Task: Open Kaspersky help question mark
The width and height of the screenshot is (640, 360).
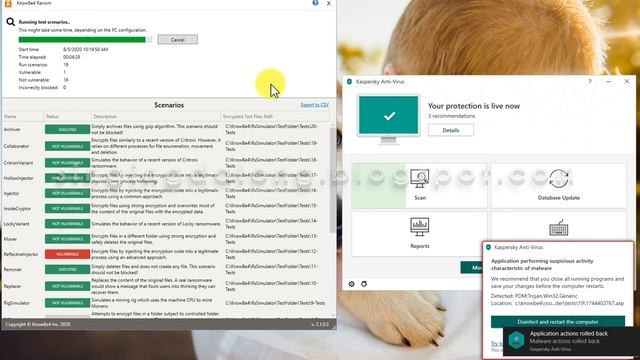Action: [590, 82]
